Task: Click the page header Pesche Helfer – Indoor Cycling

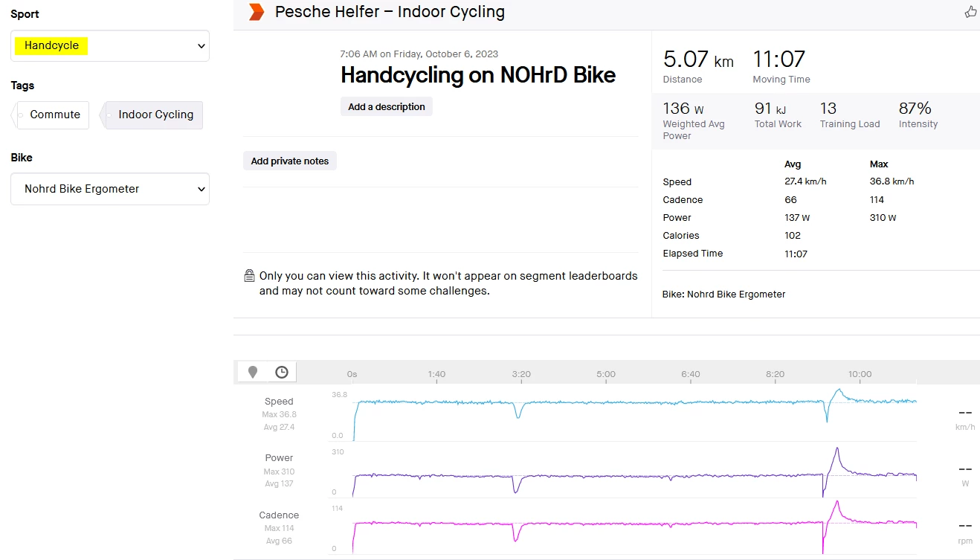Action: [390, 12]
